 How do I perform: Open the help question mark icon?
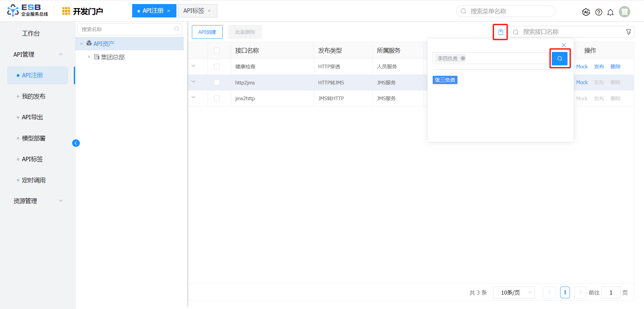[x=598, y=12]
